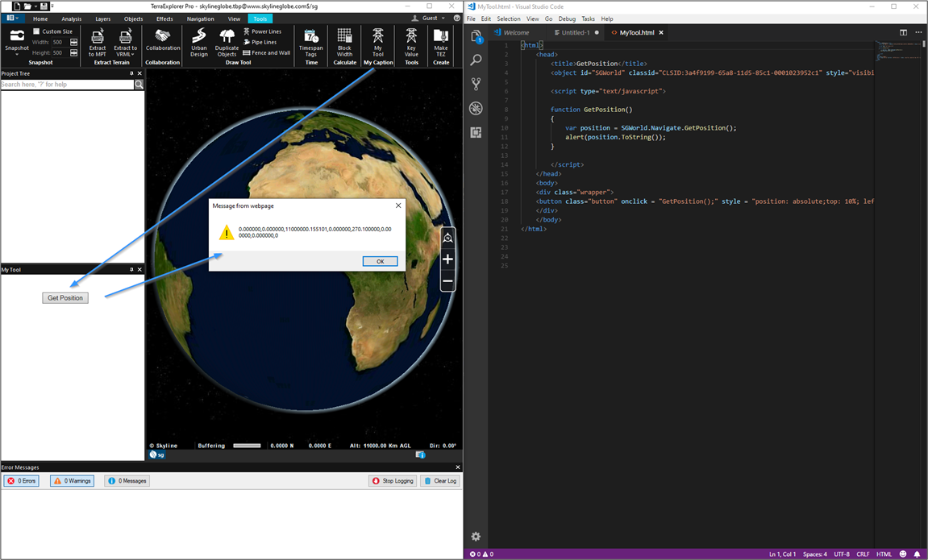Open the VS Code Debug menu
Viewport: 928px width, 560px height.
pyautogui.click(x=567, y=19)
